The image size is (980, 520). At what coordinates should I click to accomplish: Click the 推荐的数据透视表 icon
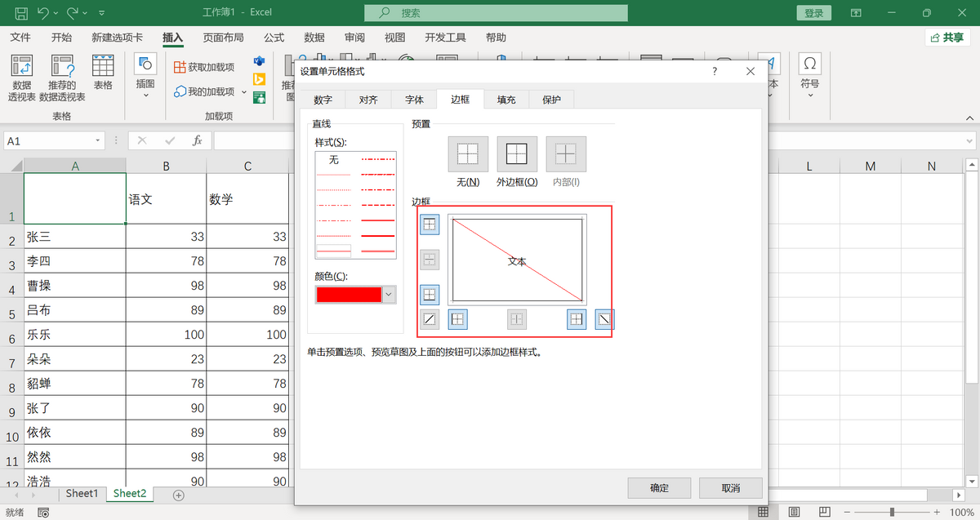[x=63, y=78]
